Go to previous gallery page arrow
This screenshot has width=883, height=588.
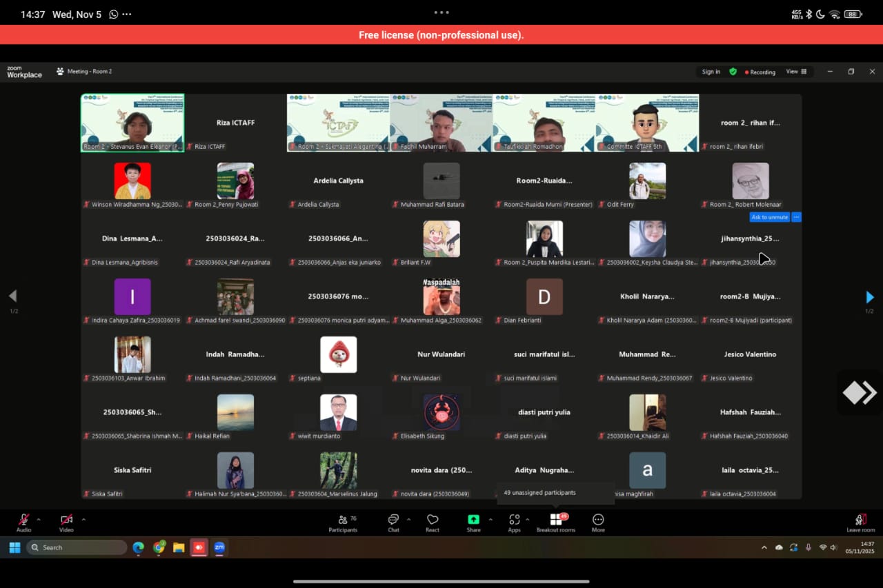pyautogui.click(x=12, y=296)
